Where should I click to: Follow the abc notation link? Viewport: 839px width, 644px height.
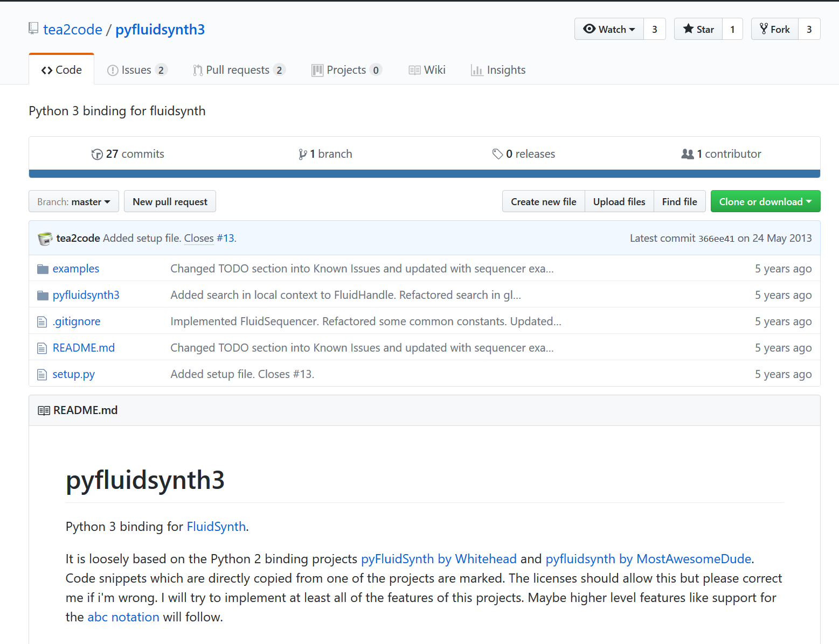point(123,617)
